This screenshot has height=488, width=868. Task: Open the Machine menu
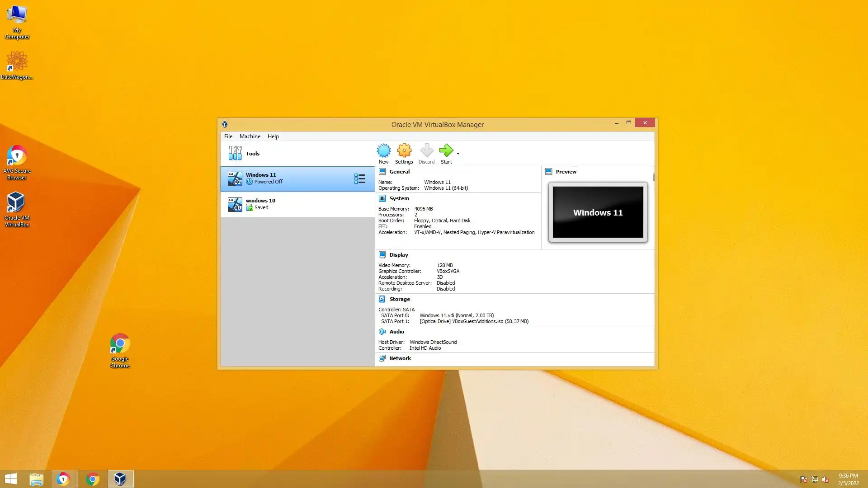tap(250, 136)
